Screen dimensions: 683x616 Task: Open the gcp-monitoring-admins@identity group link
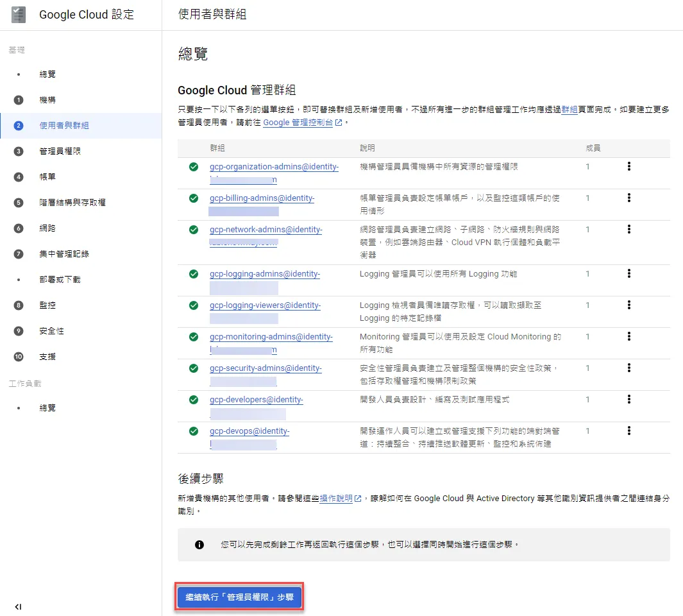pos(271,337)
